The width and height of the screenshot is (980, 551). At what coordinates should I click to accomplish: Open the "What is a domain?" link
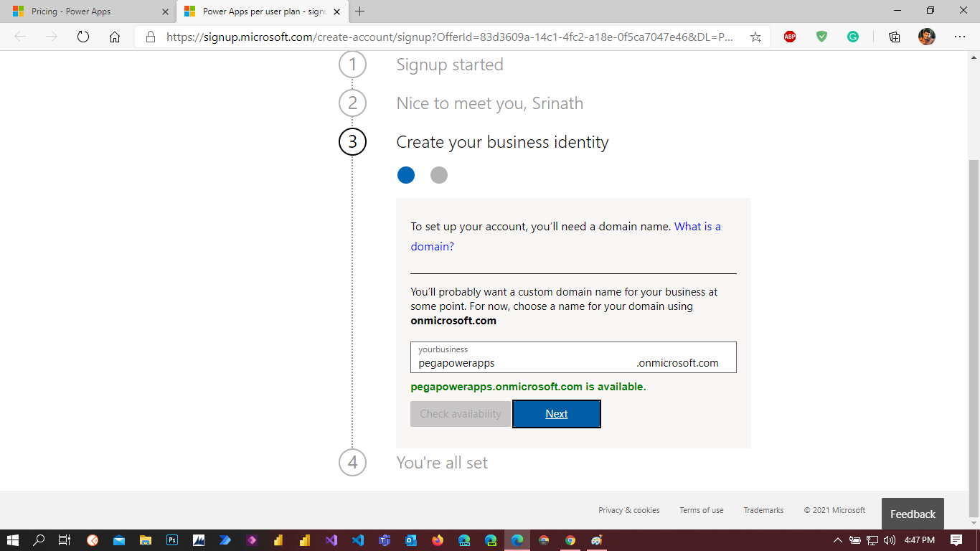pos(432,246)
